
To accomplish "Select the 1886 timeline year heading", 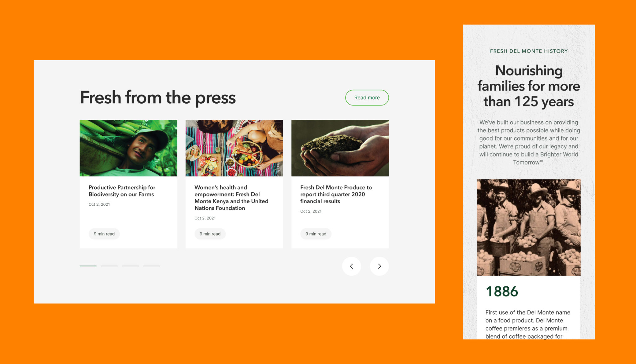I will [x=502, y=291].
